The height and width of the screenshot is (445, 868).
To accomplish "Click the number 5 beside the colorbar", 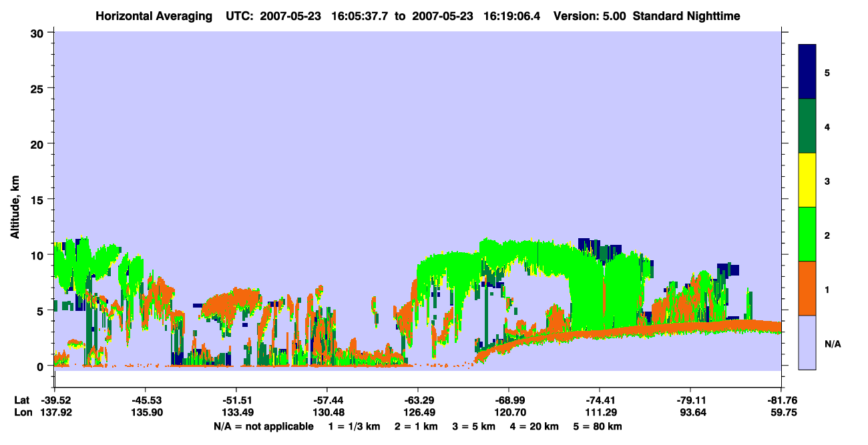I will 827,72.
